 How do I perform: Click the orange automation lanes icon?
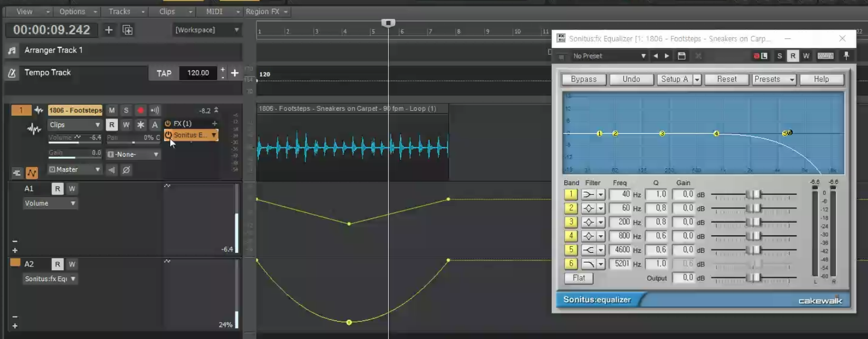point(32,173)
